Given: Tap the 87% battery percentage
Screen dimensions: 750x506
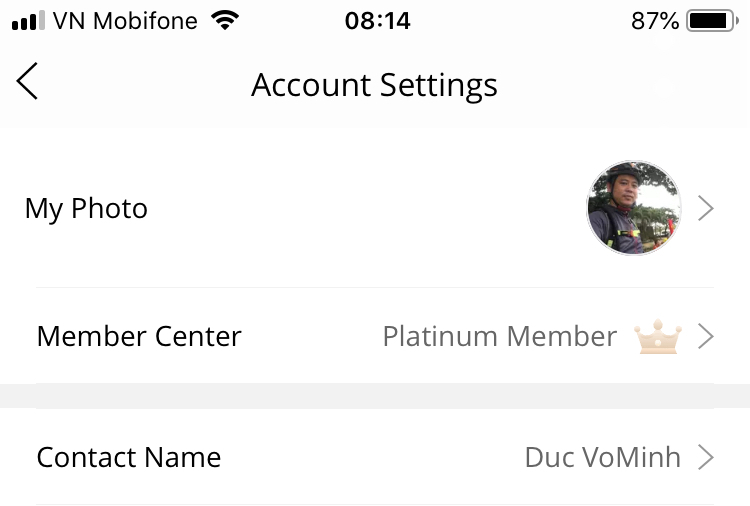Looking at the screenshot, I should pyautogui.click(x=655, y=21).
